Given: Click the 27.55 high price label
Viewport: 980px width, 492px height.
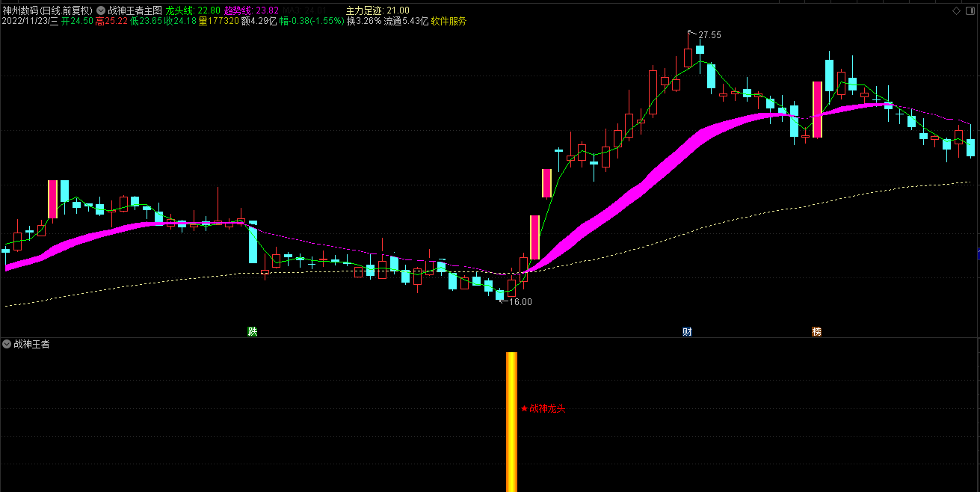Looking at the screenshot, I should click(710, 35).
